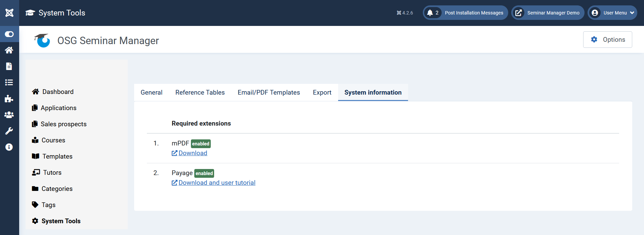Screen dimensions: 644x235
Task: Open the Home dashboard sidebar icon
Action: coord(9,50)
